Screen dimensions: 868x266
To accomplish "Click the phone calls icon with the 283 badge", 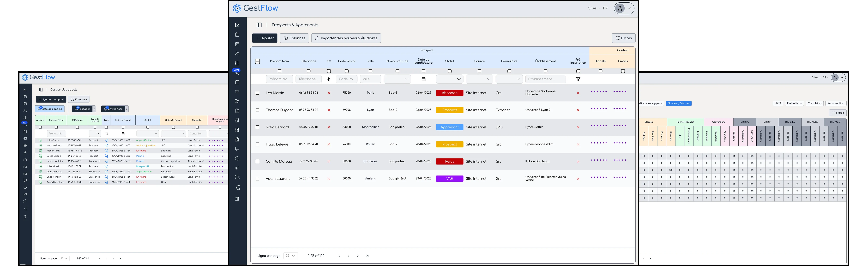I will (237, 73).
